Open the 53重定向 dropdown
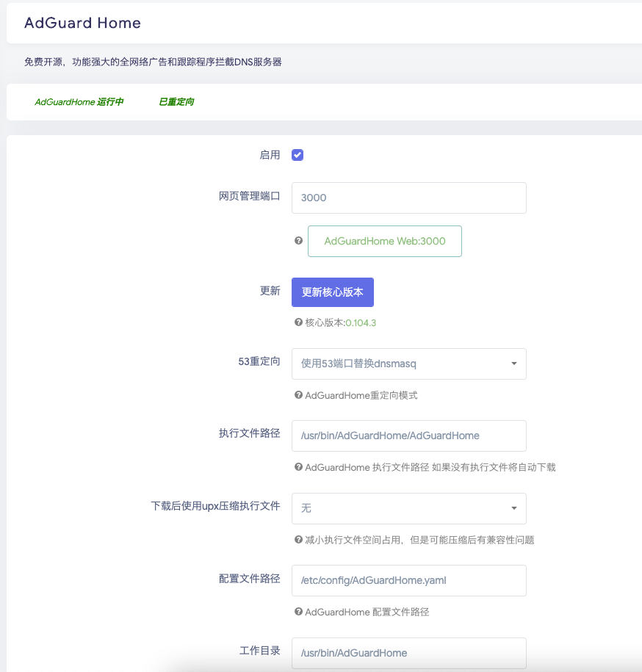Image resolution: width=642 pixels, height=672 pixels. [409, 364]
